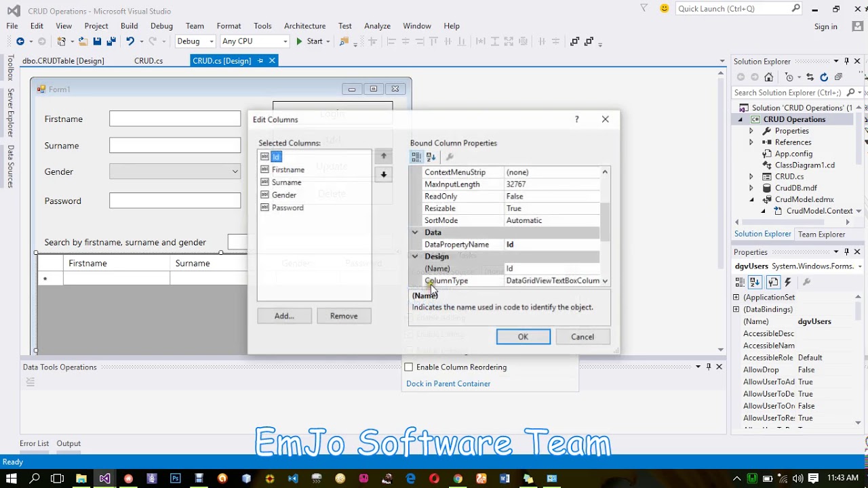Click the Navigate Backward toolbar icon
Screen dimensions: 868x488
(20, 41)
